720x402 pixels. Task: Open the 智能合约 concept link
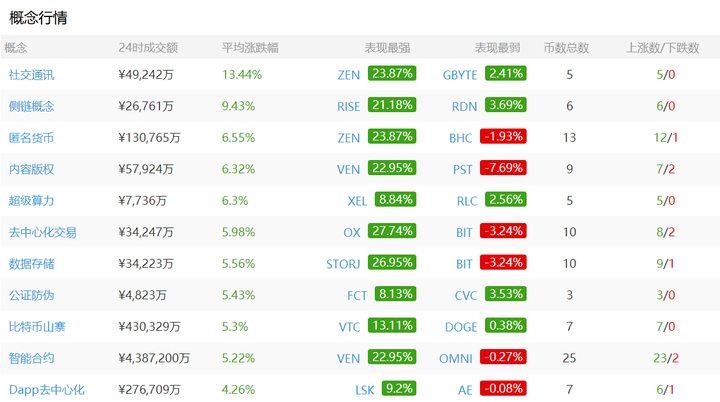[31, 358]
